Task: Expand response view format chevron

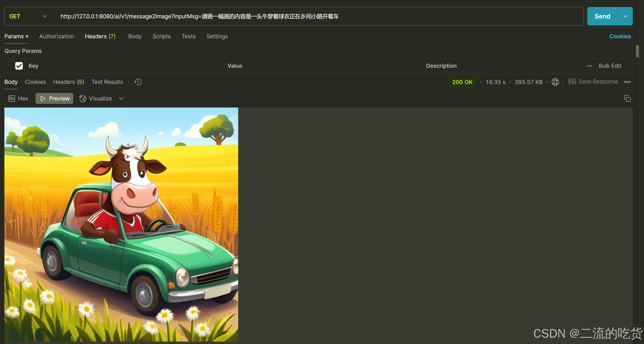Action: pyautogui.click(x=121, y=98)
